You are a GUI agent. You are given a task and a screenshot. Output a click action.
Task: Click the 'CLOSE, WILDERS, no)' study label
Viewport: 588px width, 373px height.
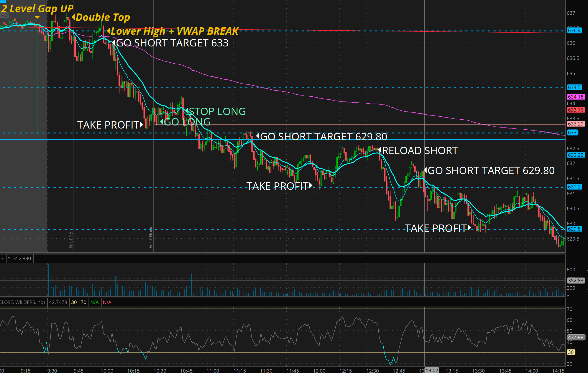[x=23, y=302]
